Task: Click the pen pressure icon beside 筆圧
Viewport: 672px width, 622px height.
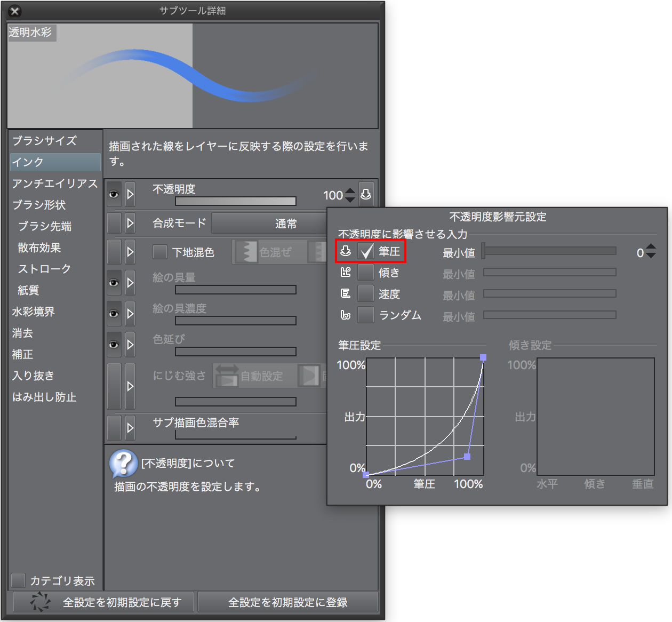Action: (x=346, y=251)
